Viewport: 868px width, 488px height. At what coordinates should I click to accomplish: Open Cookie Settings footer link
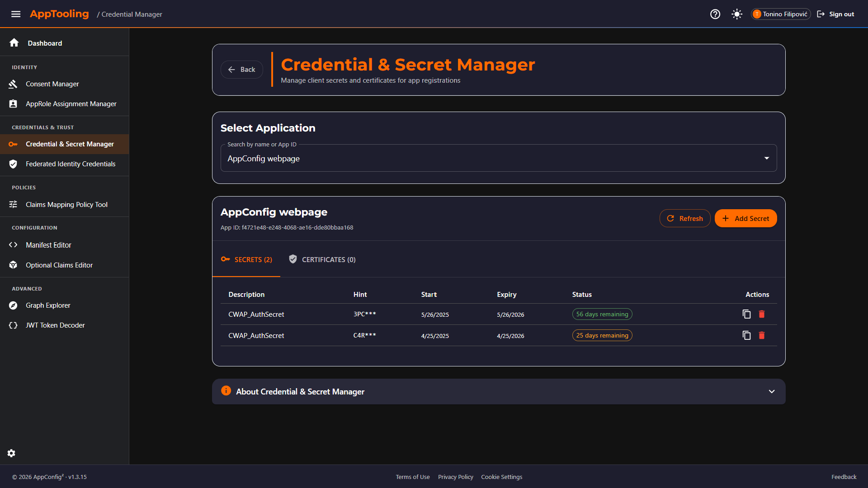coord(501,477)
